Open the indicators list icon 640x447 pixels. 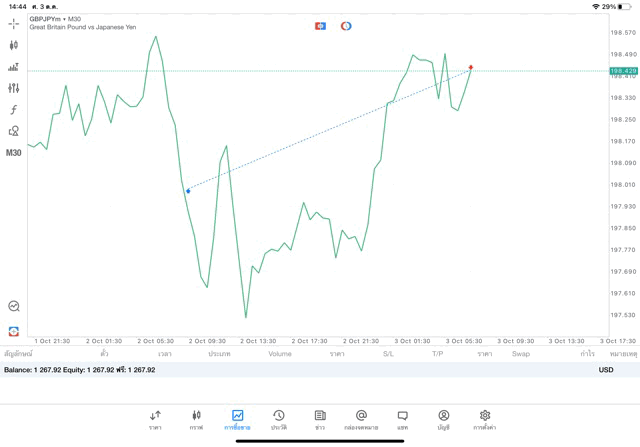pos(13,67)
